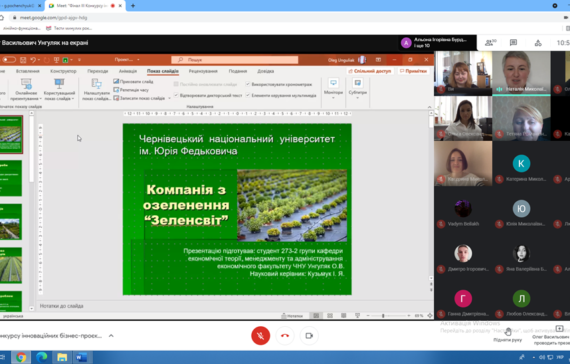This screenshot has width=570, height=364.
Task: Open Word from the taskbar
Action: (81, 357)
